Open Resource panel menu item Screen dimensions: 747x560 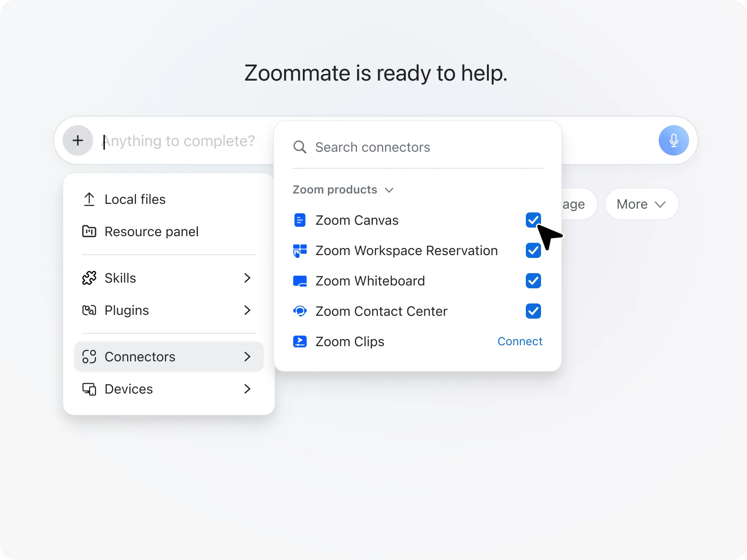click(169, 231)
